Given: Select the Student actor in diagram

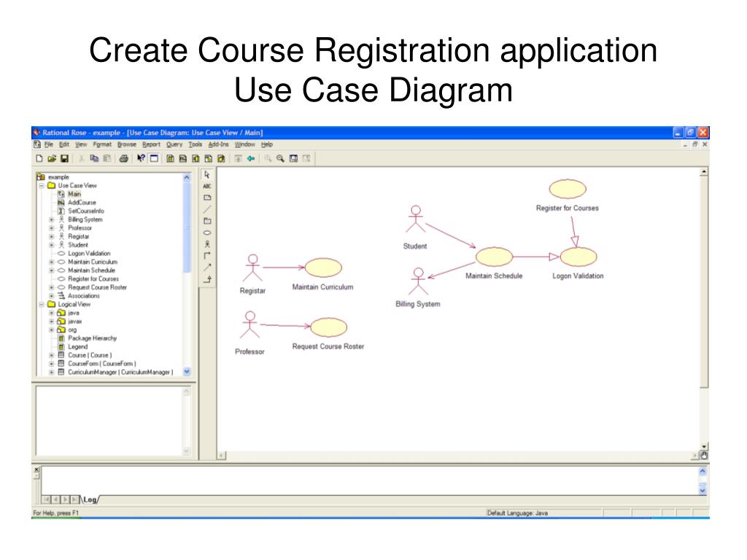Looking at the screenshot, I should coord(415,219).
